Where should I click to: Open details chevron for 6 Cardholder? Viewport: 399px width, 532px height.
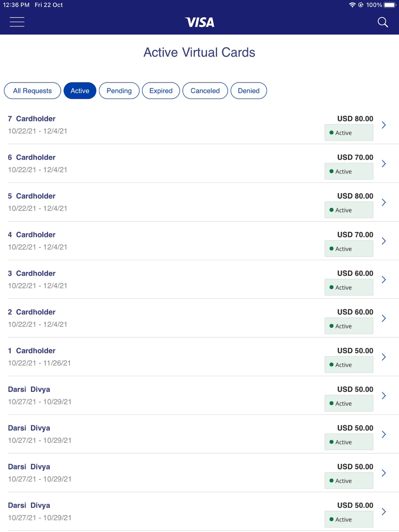coord(383,164)
